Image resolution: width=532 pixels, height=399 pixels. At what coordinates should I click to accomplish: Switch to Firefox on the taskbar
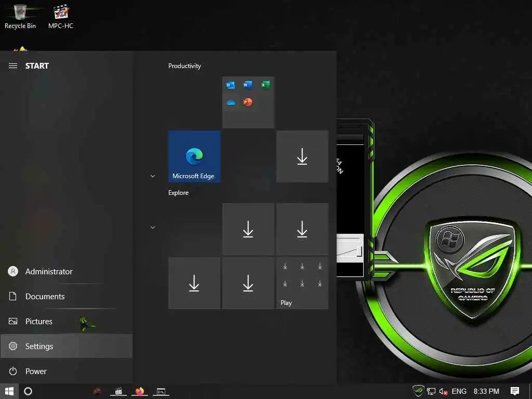(x=139, y=391)
